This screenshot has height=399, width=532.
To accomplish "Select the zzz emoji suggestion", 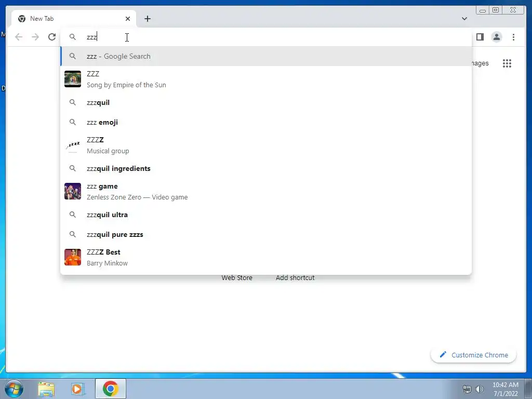I will [266, 122].
